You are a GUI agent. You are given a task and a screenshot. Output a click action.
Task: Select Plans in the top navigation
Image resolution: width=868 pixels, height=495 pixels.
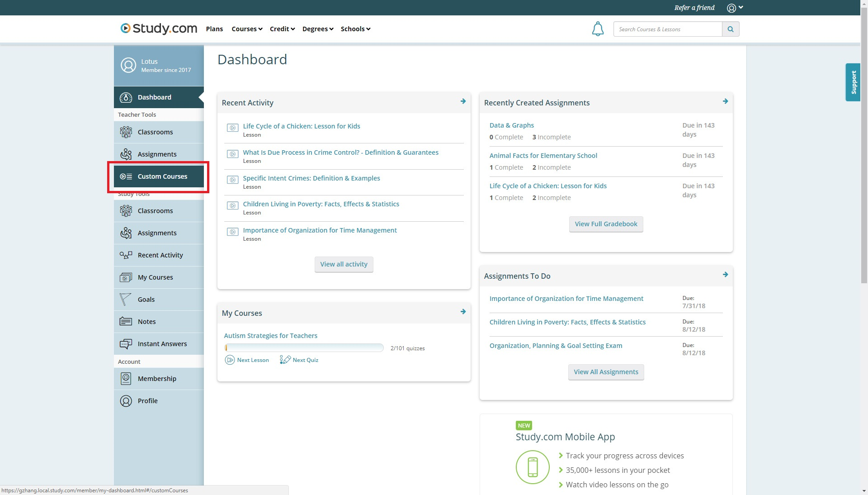214,29
